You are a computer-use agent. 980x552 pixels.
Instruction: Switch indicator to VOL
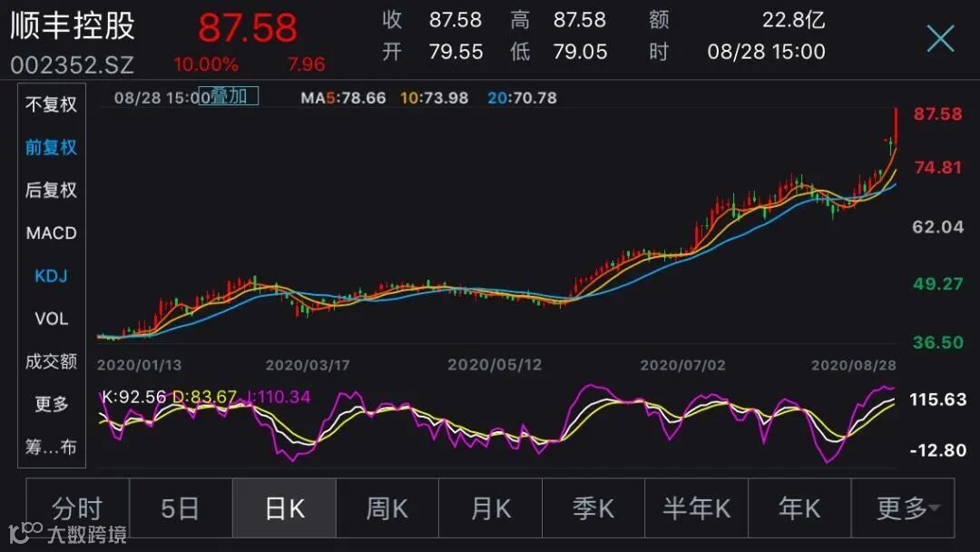tap(51, 319)
